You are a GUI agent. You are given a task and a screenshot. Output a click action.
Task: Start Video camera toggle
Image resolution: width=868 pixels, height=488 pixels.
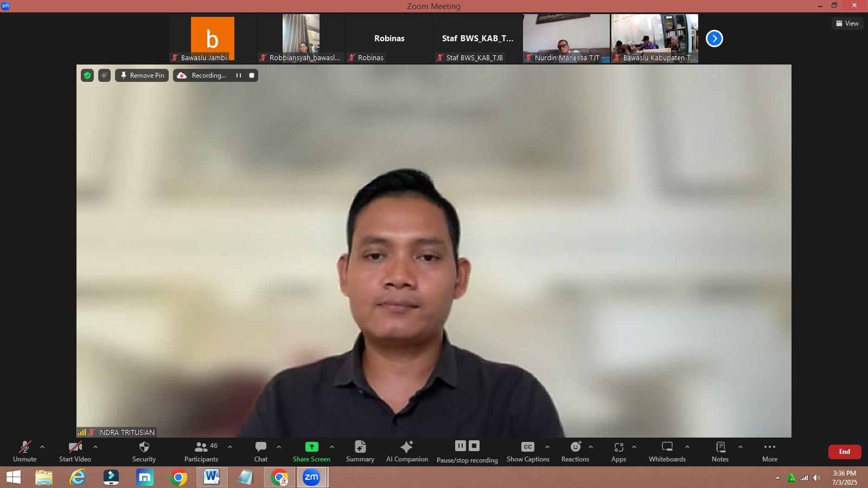(x=75, y=447)
